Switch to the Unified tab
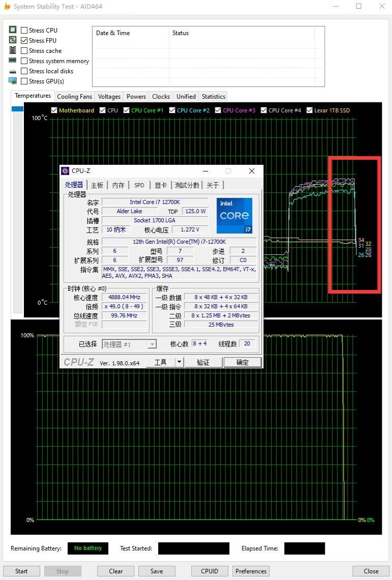 186,97
